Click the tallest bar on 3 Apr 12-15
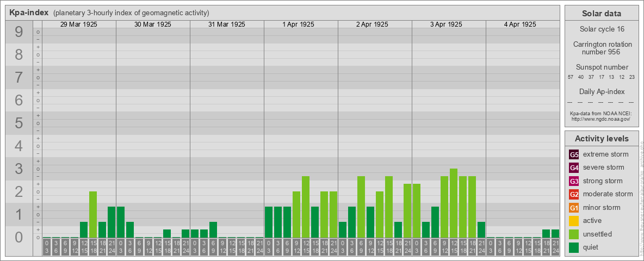The width and height of the screenshot is (644, 261). [x=454, y=203]
